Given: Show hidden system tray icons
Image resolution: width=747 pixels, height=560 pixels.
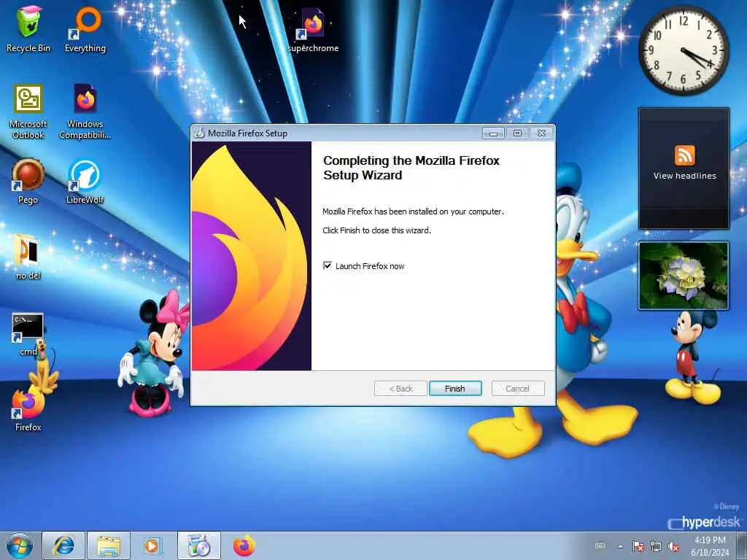Looking at the screenshot, I should [620, 546].
